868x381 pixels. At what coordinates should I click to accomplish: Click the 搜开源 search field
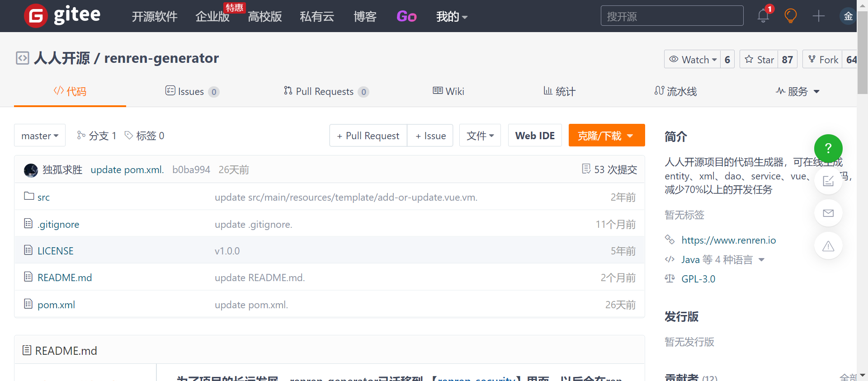[672, 16]
